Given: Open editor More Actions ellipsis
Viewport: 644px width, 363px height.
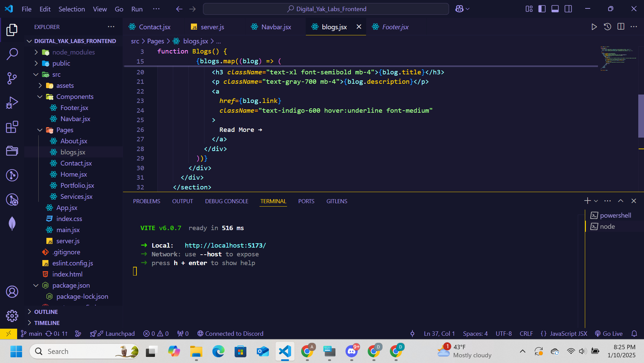Looking at the screenshot, I should coord(634,27).
